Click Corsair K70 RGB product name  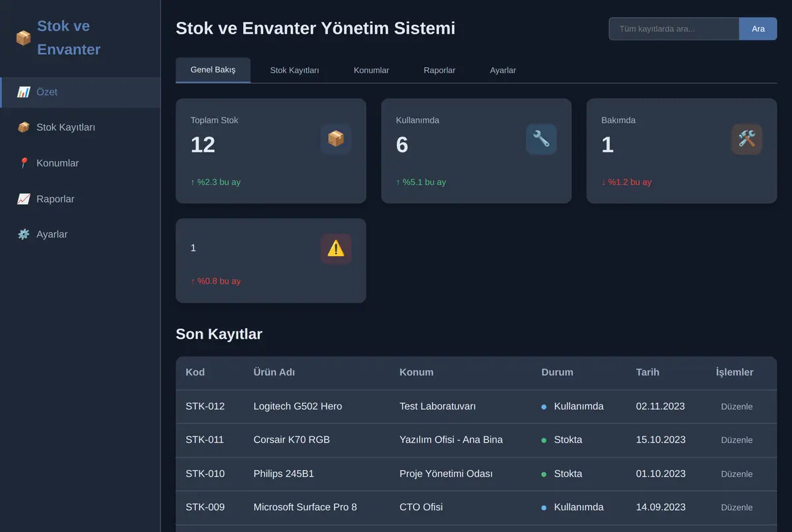point(292,440)
